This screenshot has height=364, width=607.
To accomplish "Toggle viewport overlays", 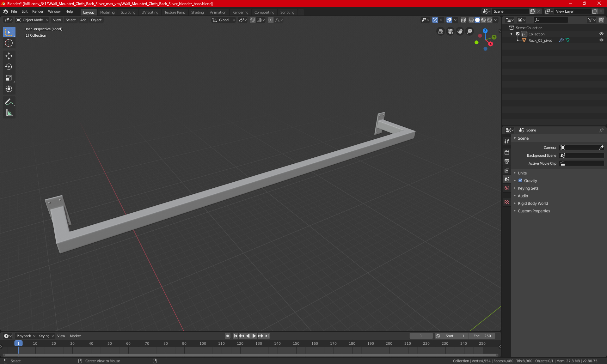I will (449, 20).
